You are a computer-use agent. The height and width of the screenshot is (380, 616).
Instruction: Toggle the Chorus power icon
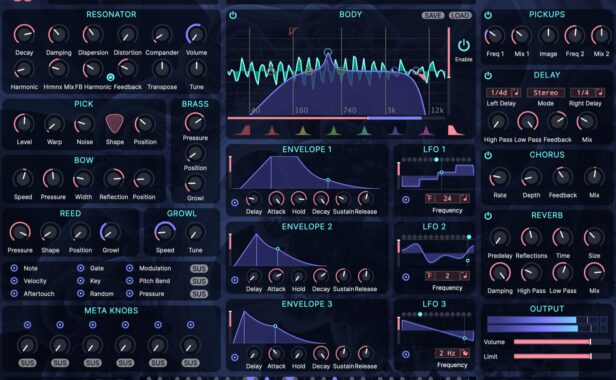click(488, 155)
